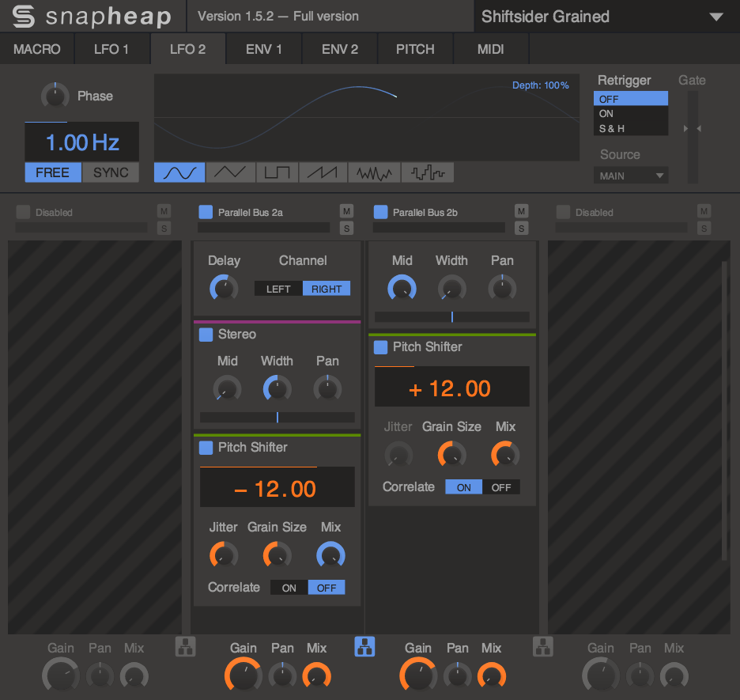
Task: Switch to the ENV 1 tab
Action: pyautogui.click(x=264, y=49)
